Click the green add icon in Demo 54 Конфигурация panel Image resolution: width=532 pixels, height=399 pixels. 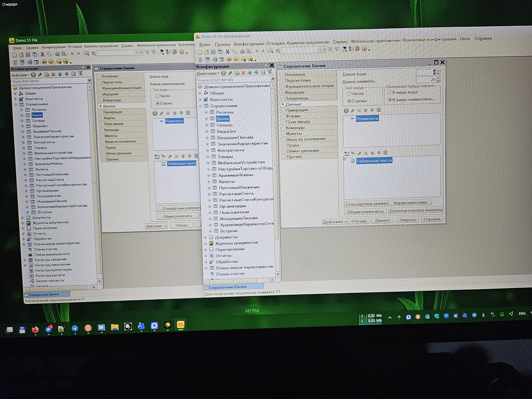point(224,73)
